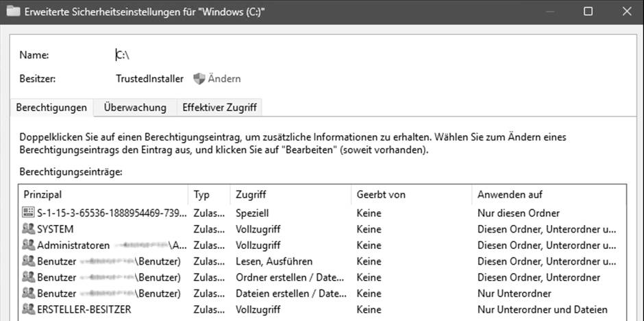
Task: Select the ERSTELLER-BESITZER permission entry
Action: tap(323, 309)
